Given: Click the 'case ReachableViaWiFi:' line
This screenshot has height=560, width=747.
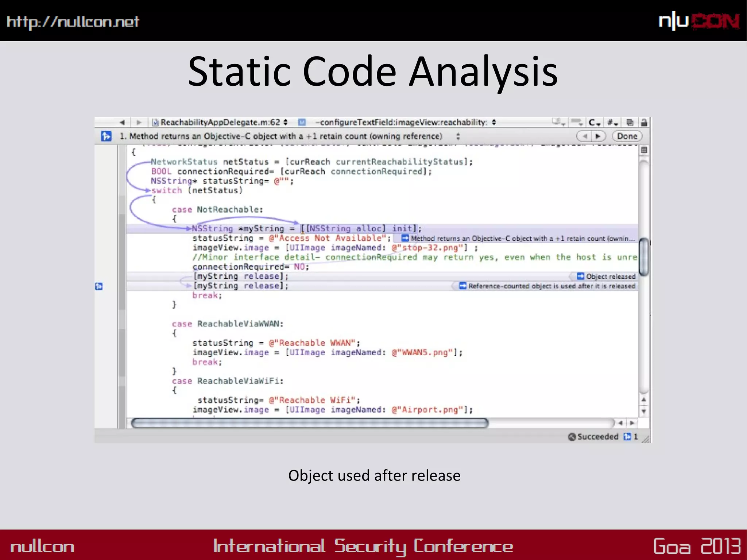Looking at the screenshot, I should tap(228, 381).
